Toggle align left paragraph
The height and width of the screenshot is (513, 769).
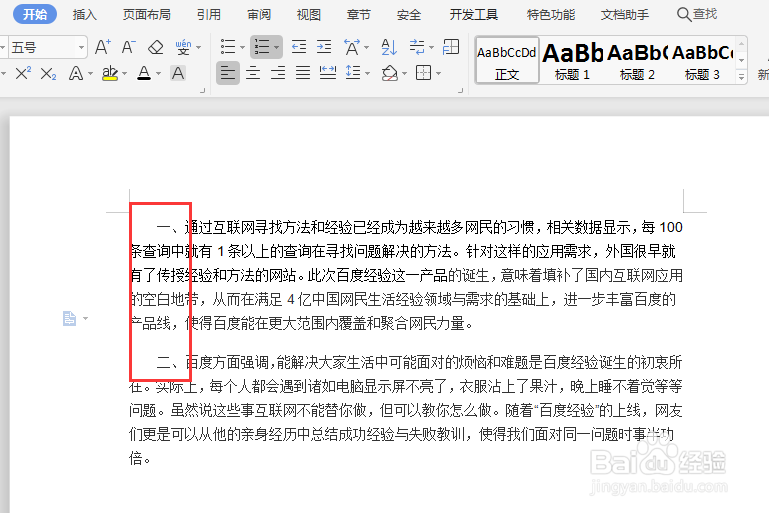228,73
